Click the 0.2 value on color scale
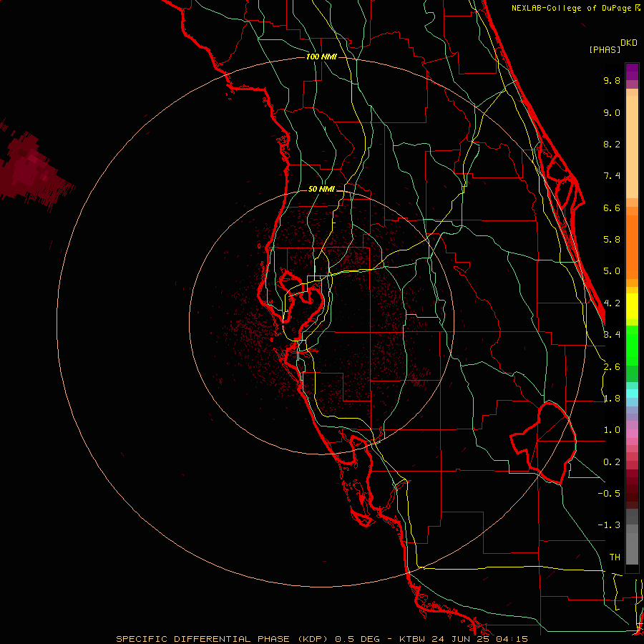 tap(612, 462)
